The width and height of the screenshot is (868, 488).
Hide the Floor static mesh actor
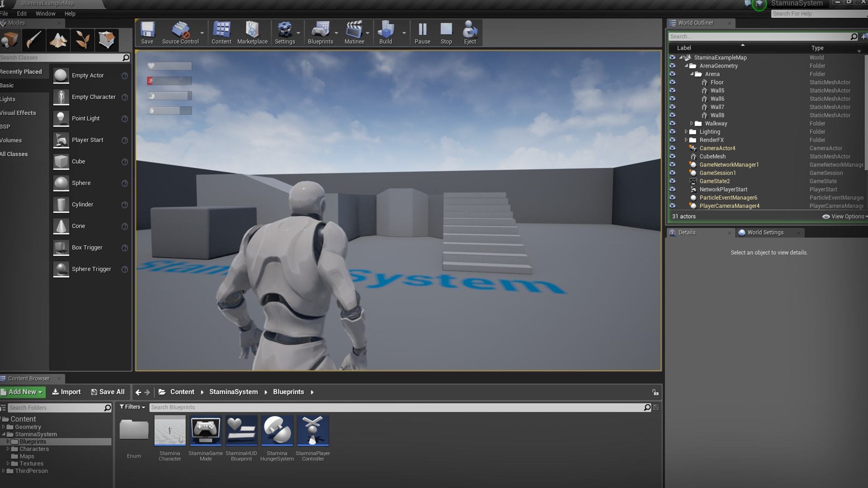[673, 82]
